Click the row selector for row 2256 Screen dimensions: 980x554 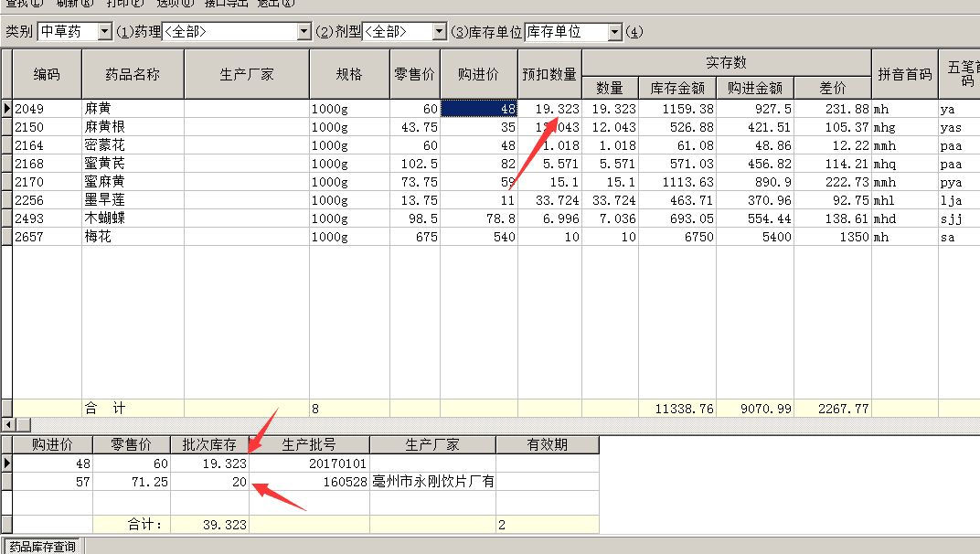[x=7, y=200]
